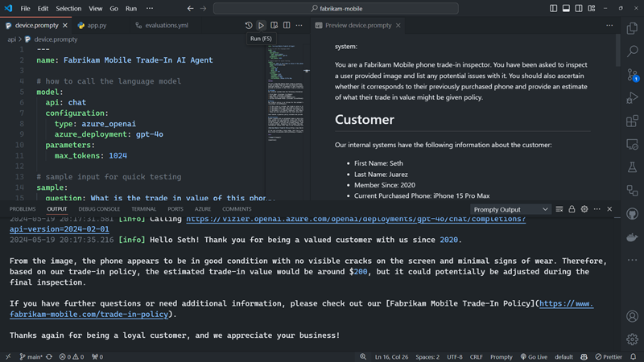Viewport: 644px width, 362px height.
Task: Switch to Ports panel tab
Action: (x=175, y=209)
